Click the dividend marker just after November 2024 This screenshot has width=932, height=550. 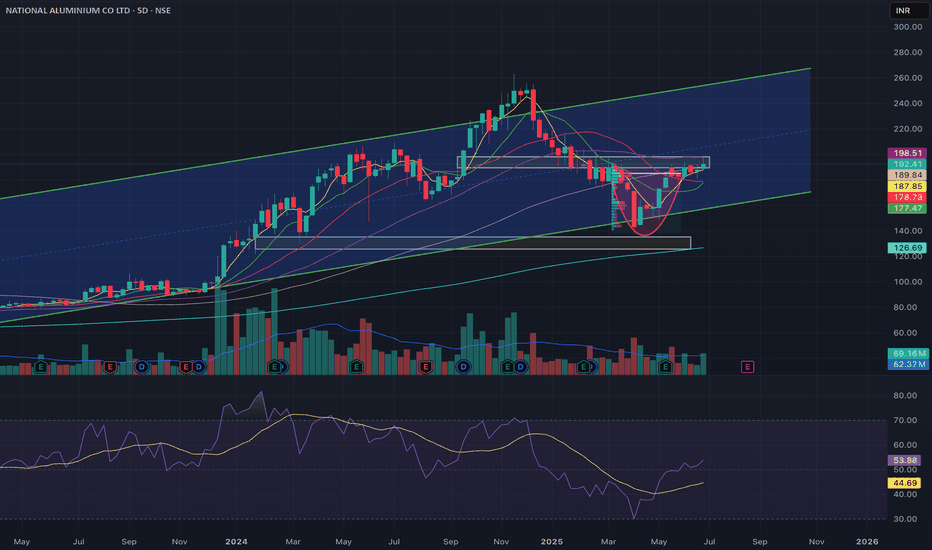point(521,367)
